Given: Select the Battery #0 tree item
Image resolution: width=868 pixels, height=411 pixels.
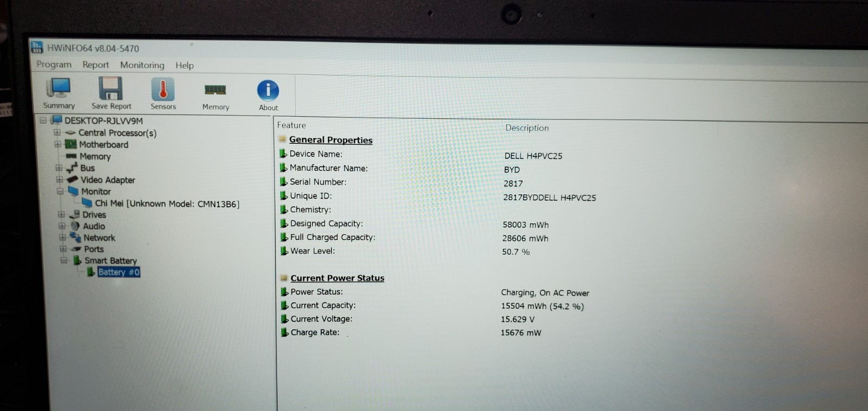Looking at the screenshot, I should [119, 272].
